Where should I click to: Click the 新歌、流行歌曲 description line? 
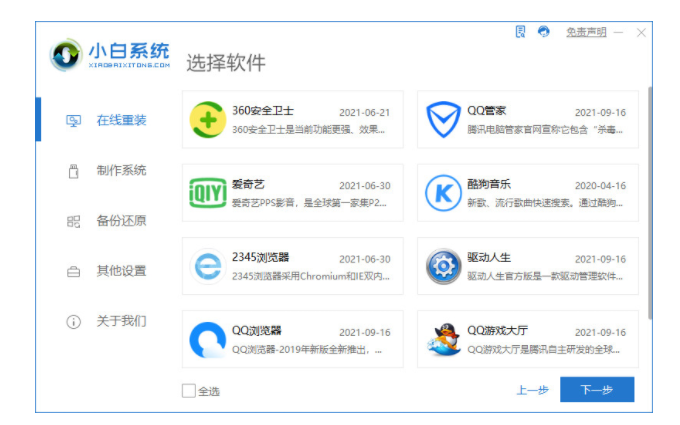pyautogui.click(x=545, y=203)
